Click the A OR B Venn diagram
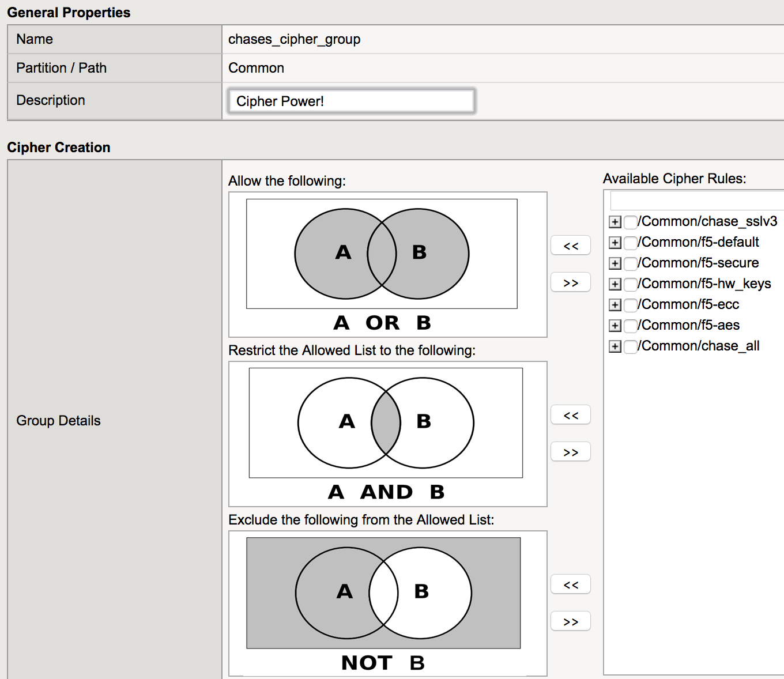This screenshot has height=679, width=784. [382, 254]
